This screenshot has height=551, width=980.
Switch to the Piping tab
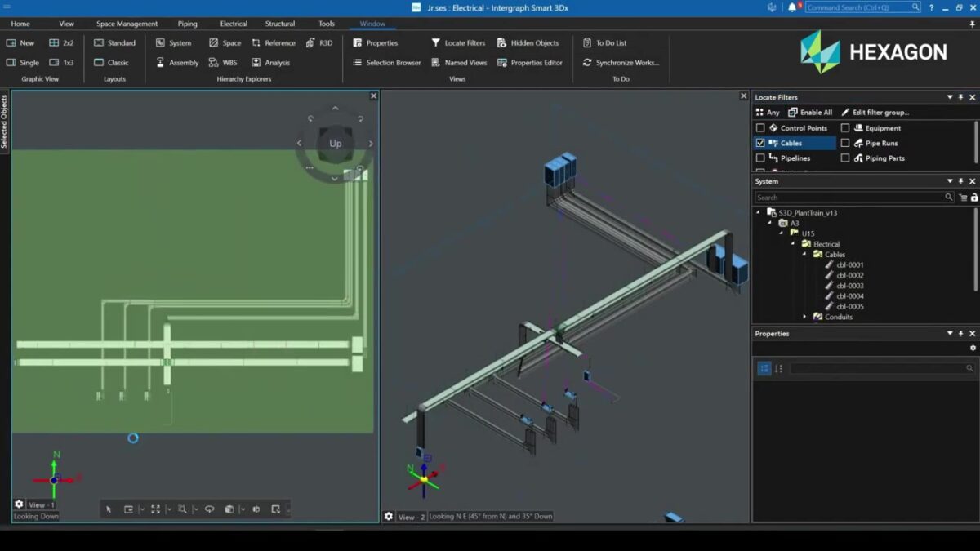187,24
